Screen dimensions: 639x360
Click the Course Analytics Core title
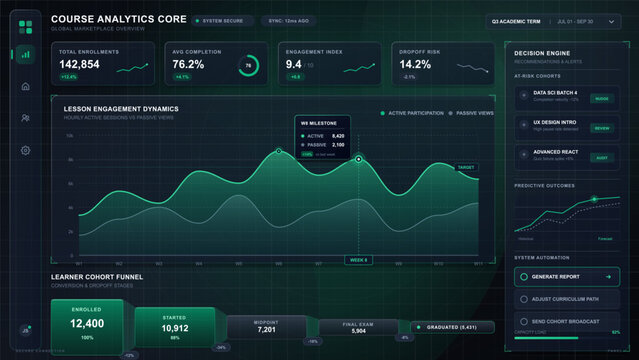[119, 19]
